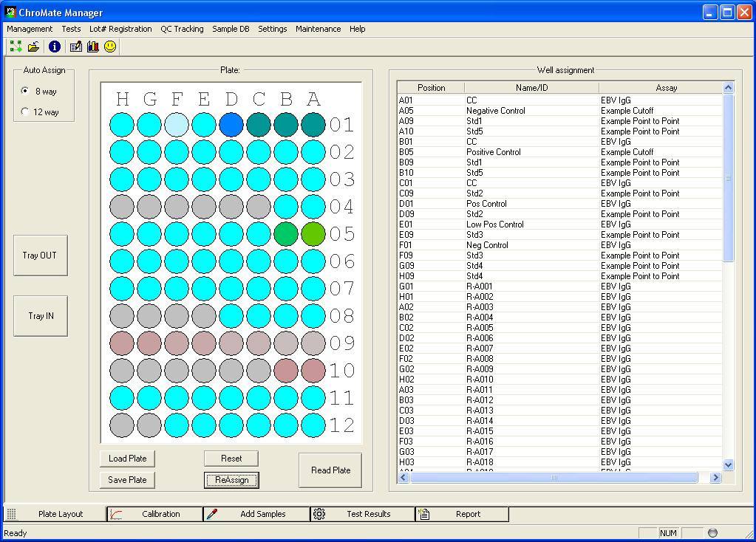Click the status bar indicator circle icon
The width and height of the screenshot is (756, 542).
[x=712, y=533]
